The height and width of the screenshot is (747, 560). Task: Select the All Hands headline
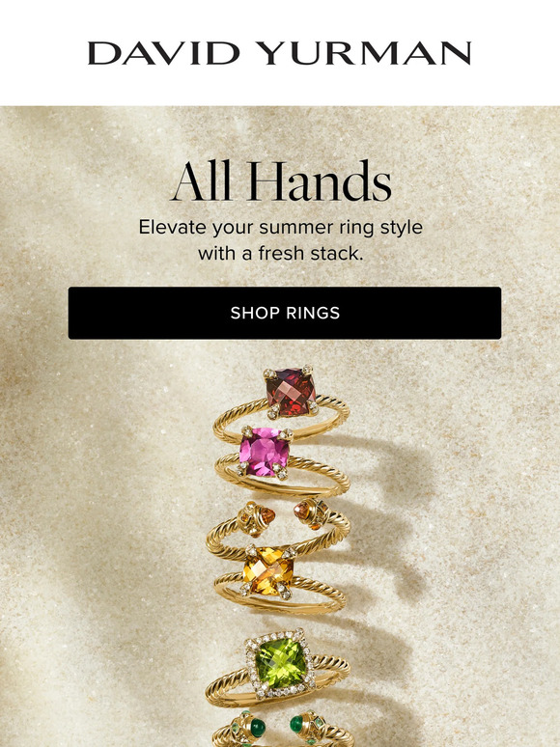point(281,181)
